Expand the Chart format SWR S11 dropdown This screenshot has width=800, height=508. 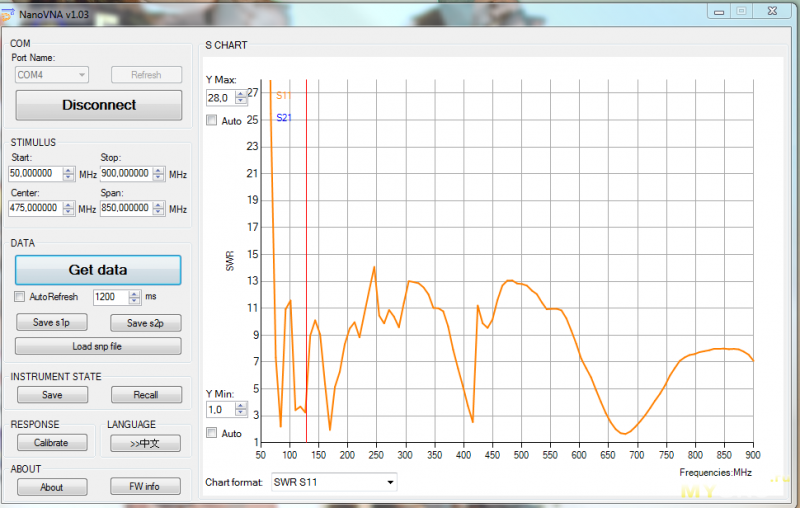(333, 482)
